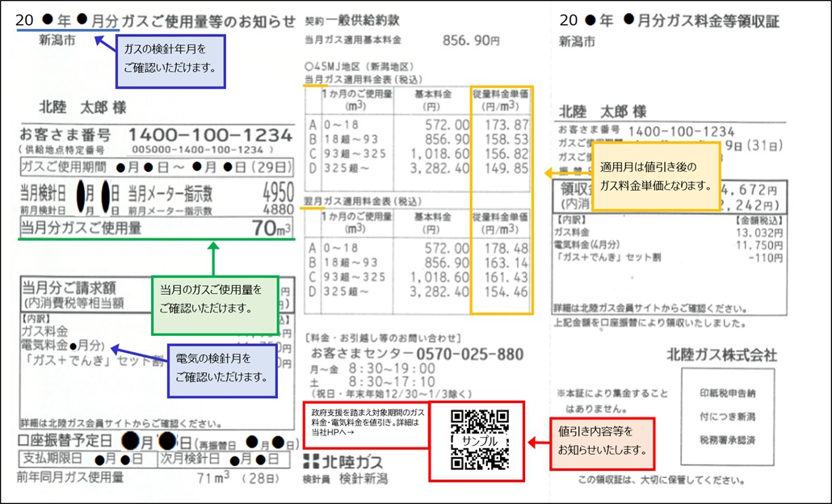The height and width of the screenshot is (504, 832).
Task: Select unit price 149.85
Action: pos(506,168)
